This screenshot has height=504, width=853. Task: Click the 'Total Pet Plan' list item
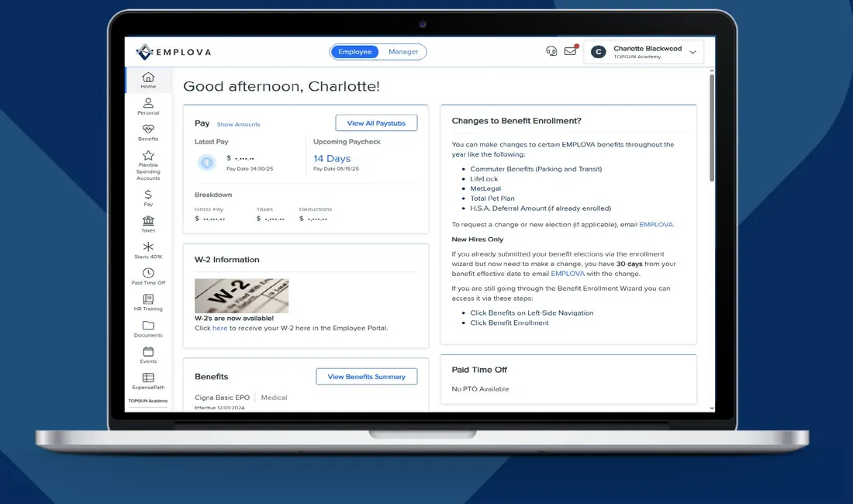tap(492, 198)
